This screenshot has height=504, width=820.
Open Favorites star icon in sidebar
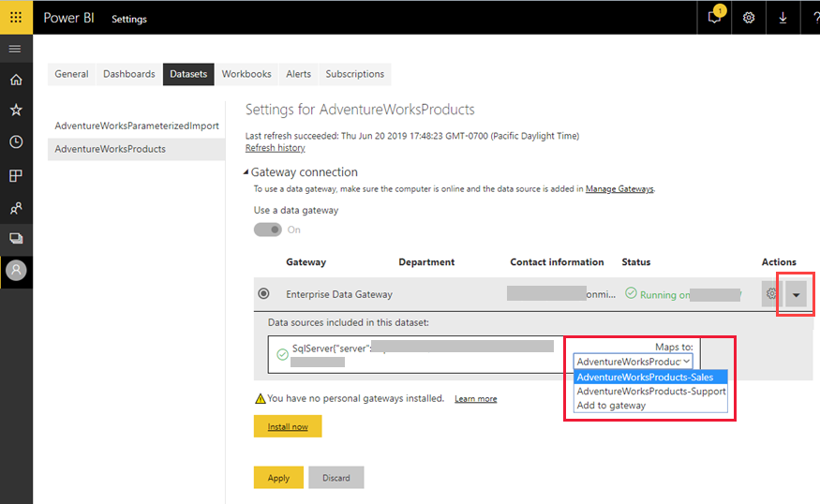pos(16,110)
